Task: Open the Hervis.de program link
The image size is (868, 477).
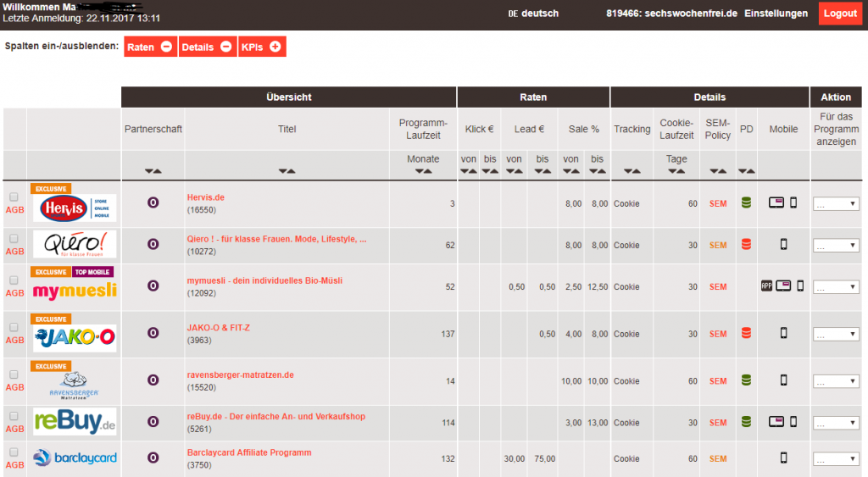Action: coord(205,197)
